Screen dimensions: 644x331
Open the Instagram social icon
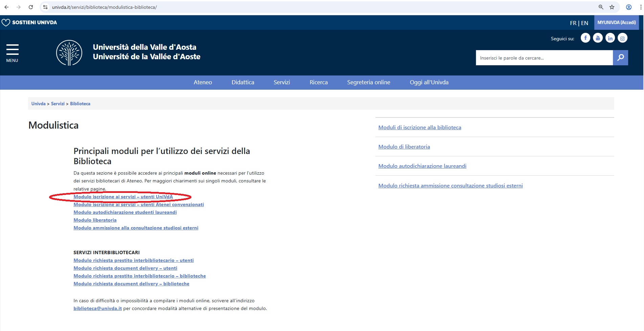622,38
